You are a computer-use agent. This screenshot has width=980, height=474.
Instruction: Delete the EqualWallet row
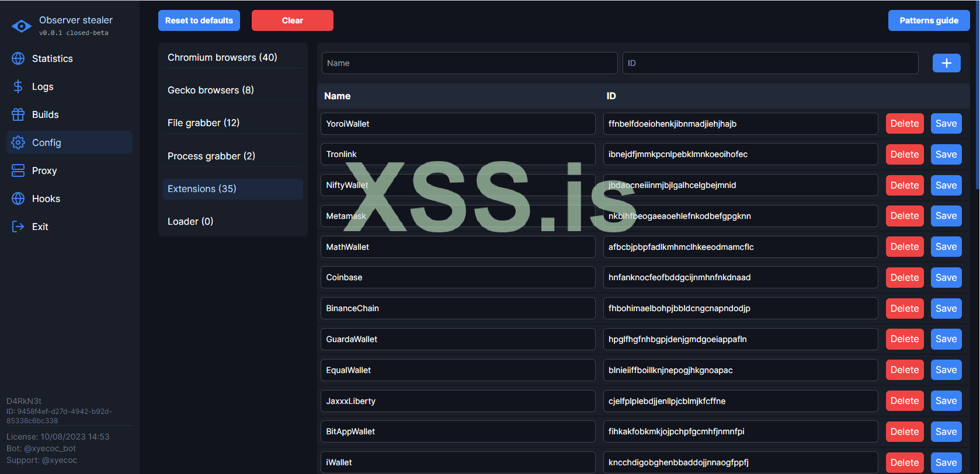(x=905, y=370)
